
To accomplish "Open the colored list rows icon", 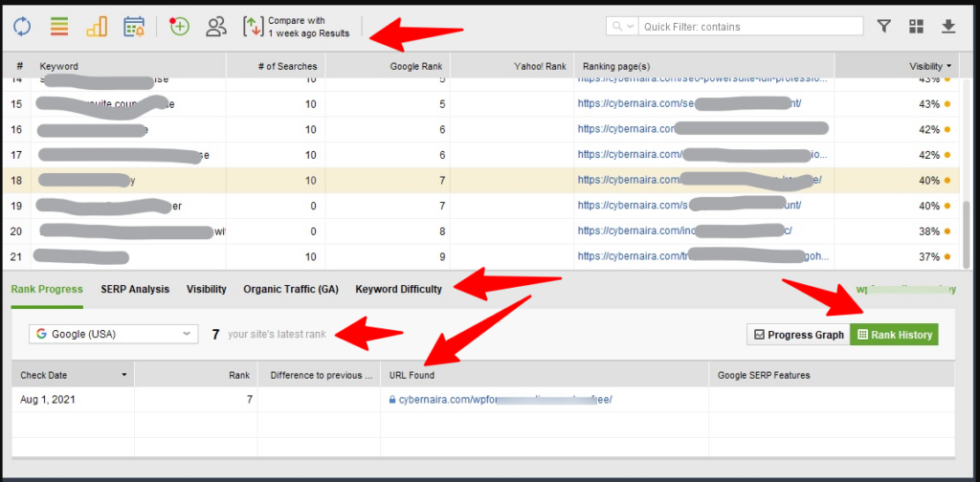I will tap(59, 27).
